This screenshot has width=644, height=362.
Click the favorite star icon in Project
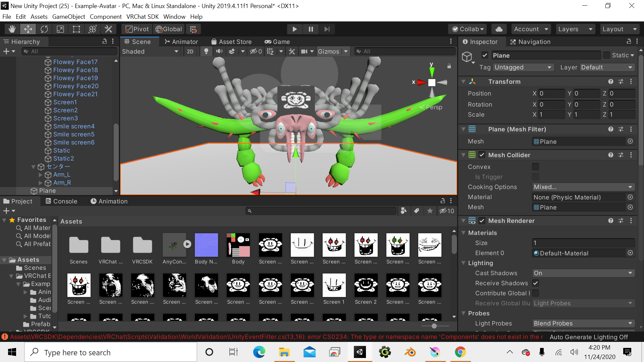coord(430,211)
